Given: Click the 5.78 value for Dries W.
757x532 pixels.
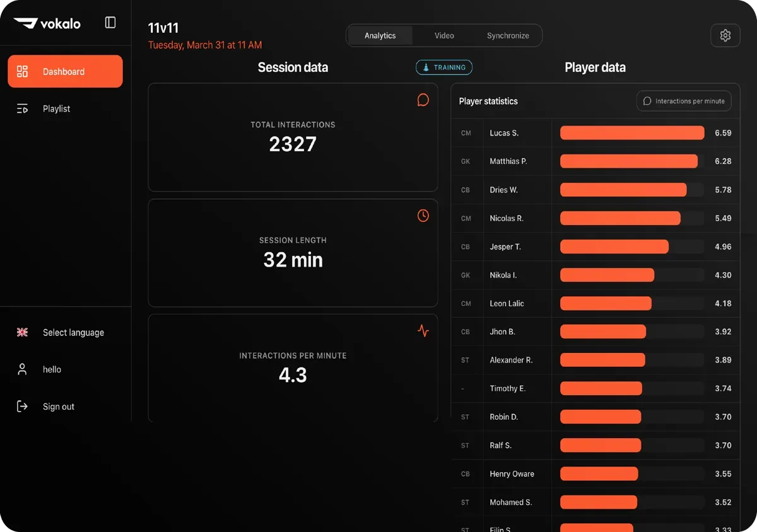Looking at the screenshot, I should click(723, 190).
